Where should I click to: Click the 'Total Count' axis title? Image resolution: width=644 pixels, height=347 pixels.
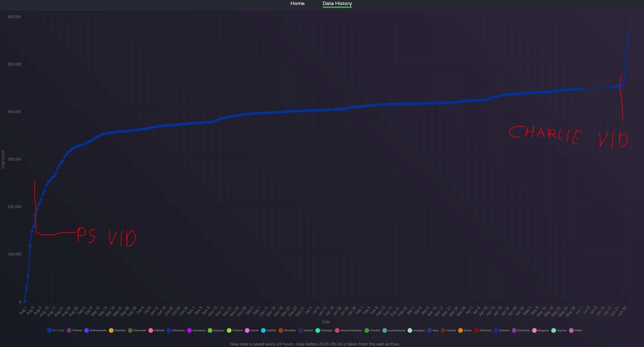tap(3, 160)
